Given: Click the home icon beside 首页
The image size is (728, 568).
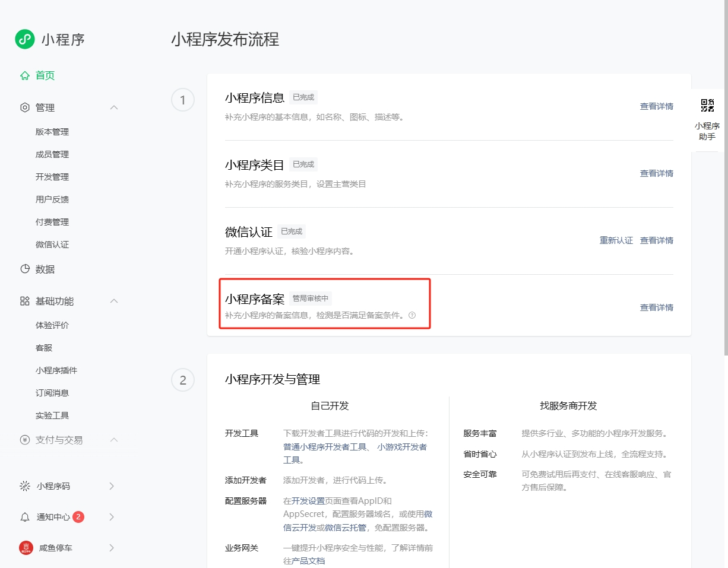Looking at the screenshot, I should (25, 75).
